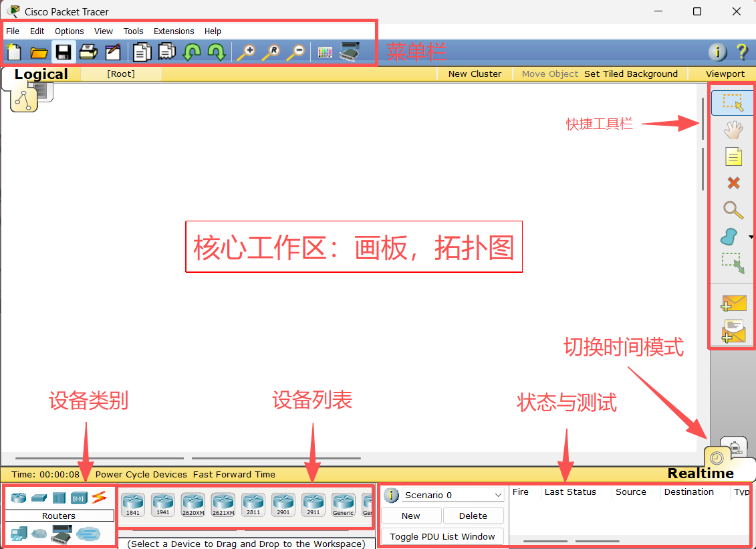Click Set Tiled Background

pos(630,74)
